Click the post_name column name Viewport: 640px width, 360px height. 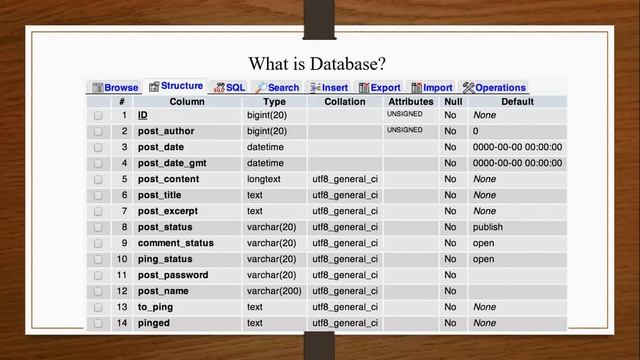click(163, 291)
